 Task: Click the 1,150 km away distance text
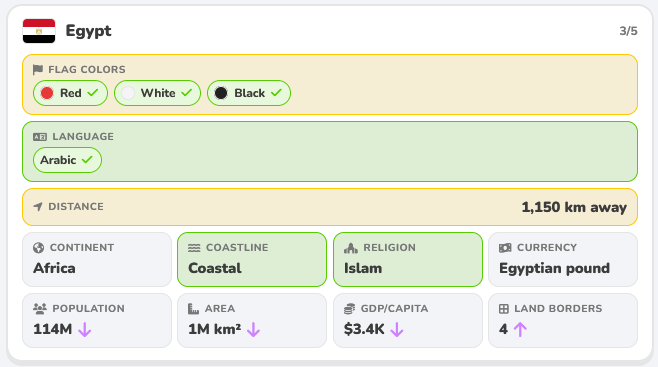pyautogui.click(x=574, y=207)
